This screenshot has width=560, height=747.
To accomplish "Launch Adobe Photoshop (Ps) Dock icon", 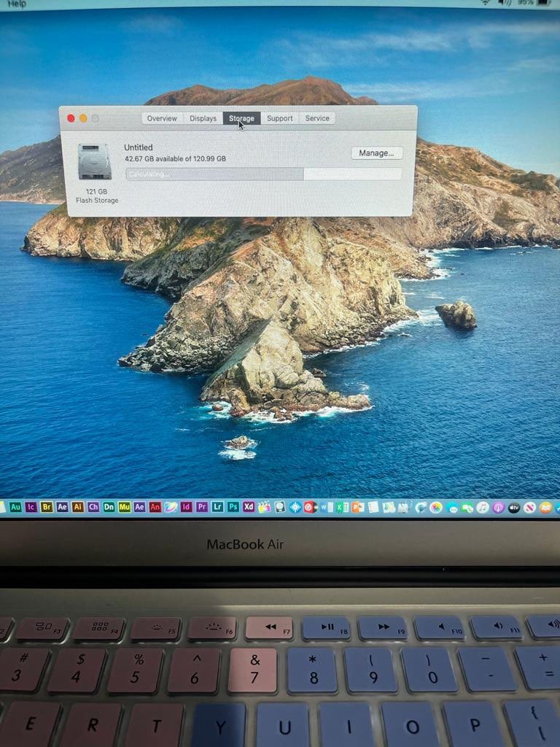I will coord(233,507).
